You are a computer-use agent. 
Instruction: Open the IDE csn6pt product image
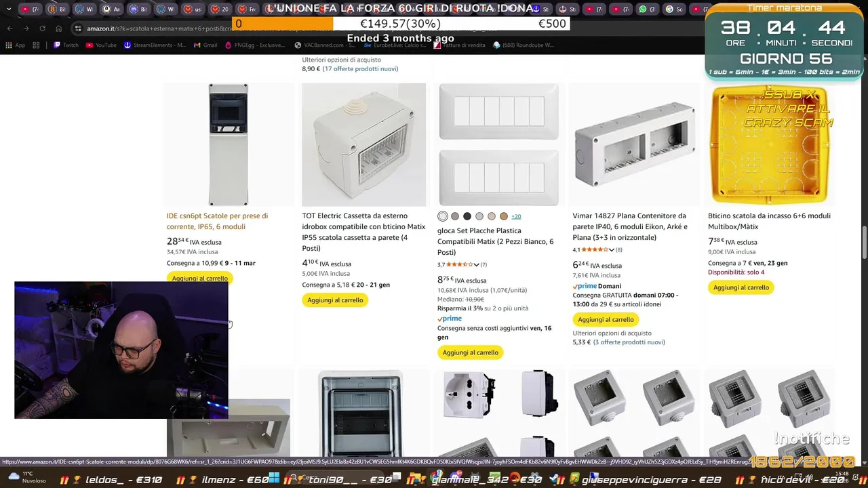[229, 144]
